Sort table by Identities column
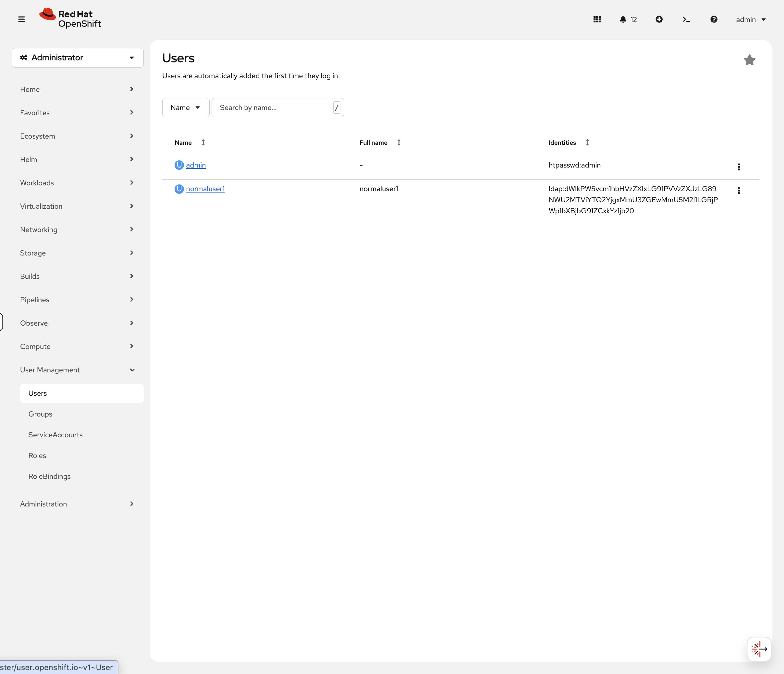This screenshot has height=674, width=784. click(x=562, y=143)
